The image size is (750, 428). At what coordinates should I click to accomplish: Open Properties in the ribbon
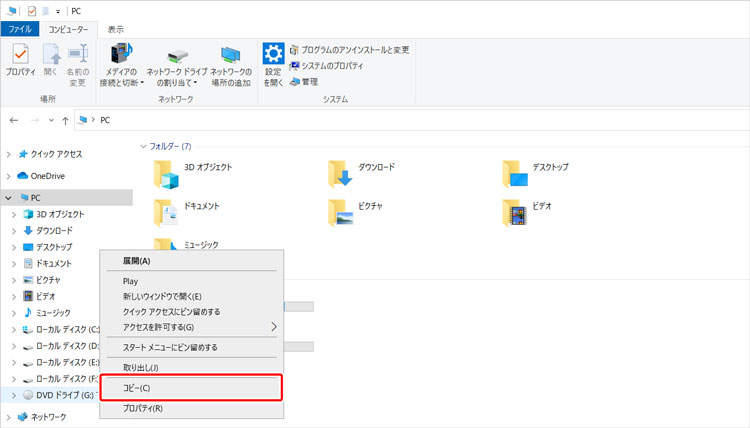tap(21, 60)
